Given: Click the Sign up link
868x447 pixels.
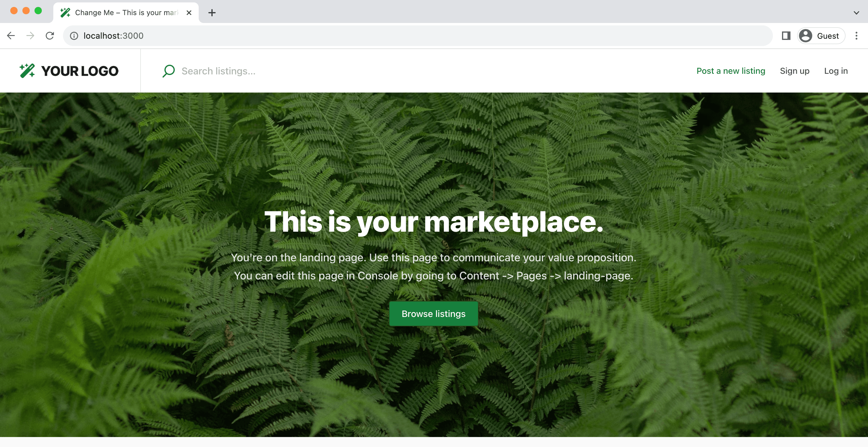Looking at the screenshot, I should point(794,71).
